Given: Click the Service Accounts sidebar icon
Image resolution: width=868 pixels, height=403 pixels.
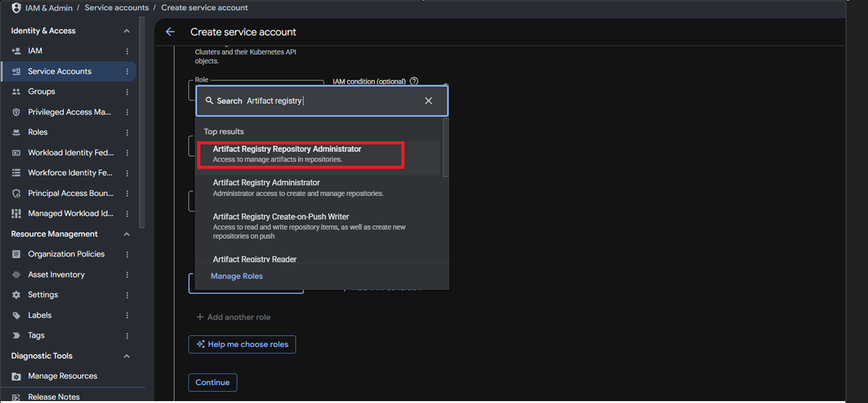Looking at the screenshot, I should [16, 72].
